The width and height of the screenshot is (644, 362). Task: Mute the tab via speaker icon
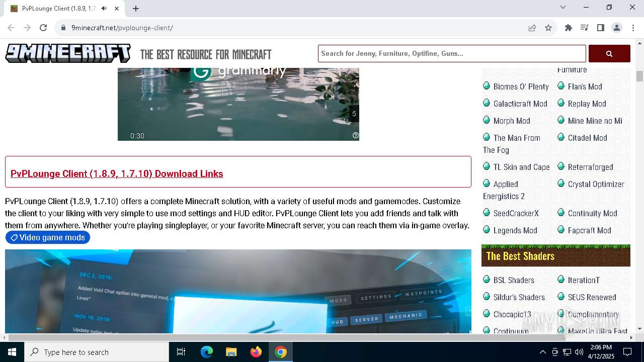click(104, 9)
